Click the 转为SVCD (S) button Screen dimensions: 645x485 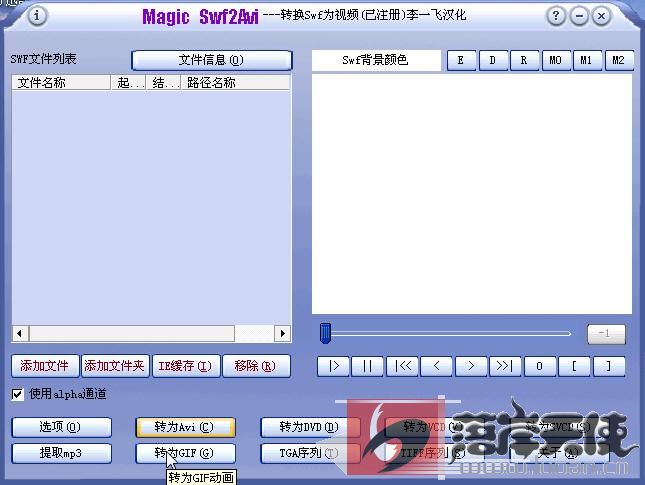click(559, 427)
